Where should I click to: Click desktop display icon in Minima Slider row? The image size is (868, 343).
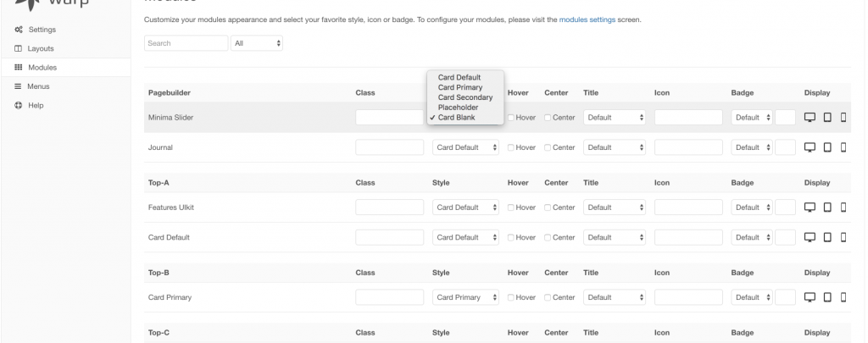pyautogui.click(x=810, y=118)
